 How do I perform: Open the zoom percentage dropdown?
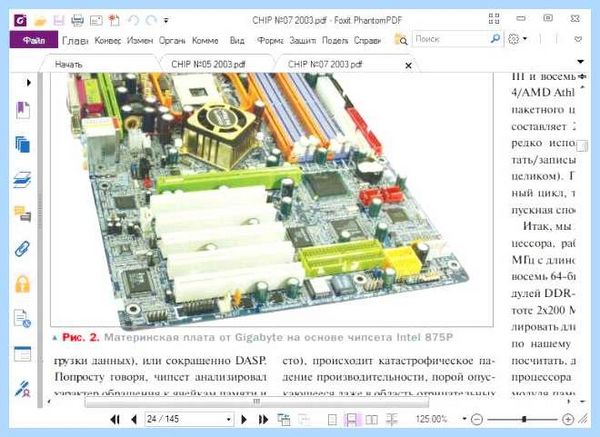point(464,419)
